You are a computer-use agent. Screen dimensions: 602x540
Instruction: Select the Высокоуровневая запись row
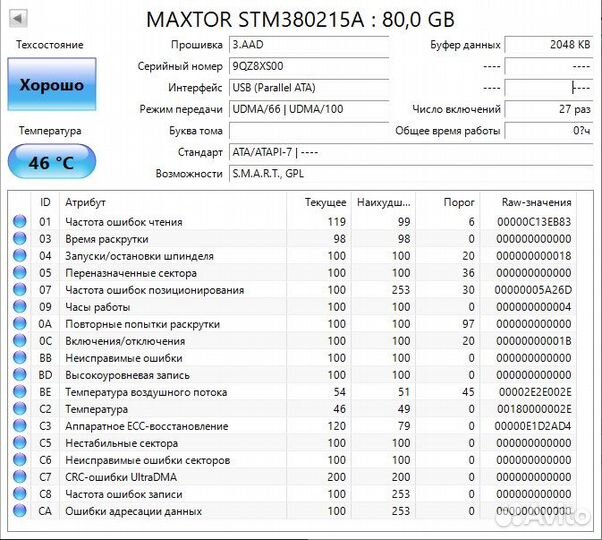(x=292, y=375)
